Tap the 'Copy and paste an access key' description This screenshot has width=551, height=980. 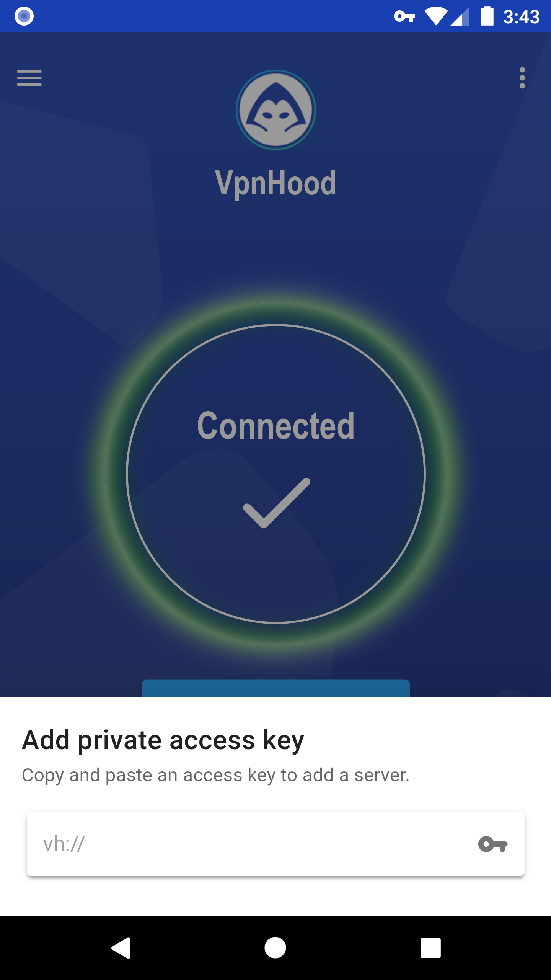216,776
